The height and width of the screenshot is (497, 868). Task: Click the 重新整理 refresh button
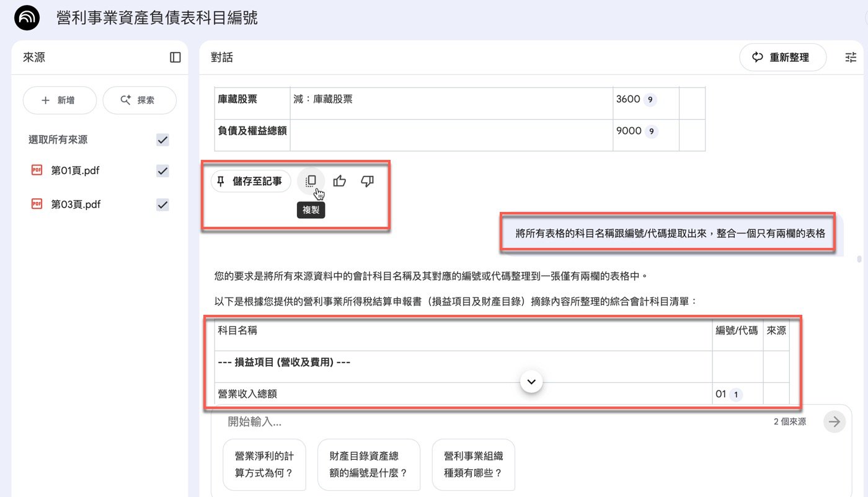(x=782, y=56)
